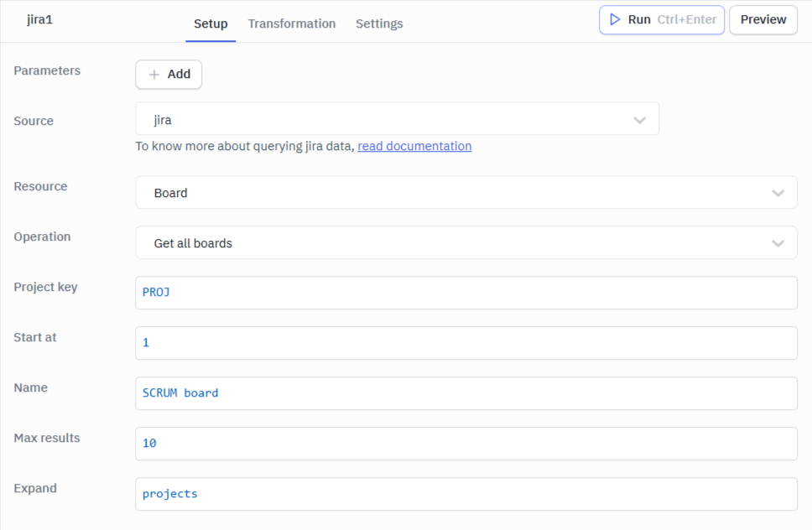This screenshot has height=530, width=812.
Task: Click the Expand field label
Action: [35, 488]
